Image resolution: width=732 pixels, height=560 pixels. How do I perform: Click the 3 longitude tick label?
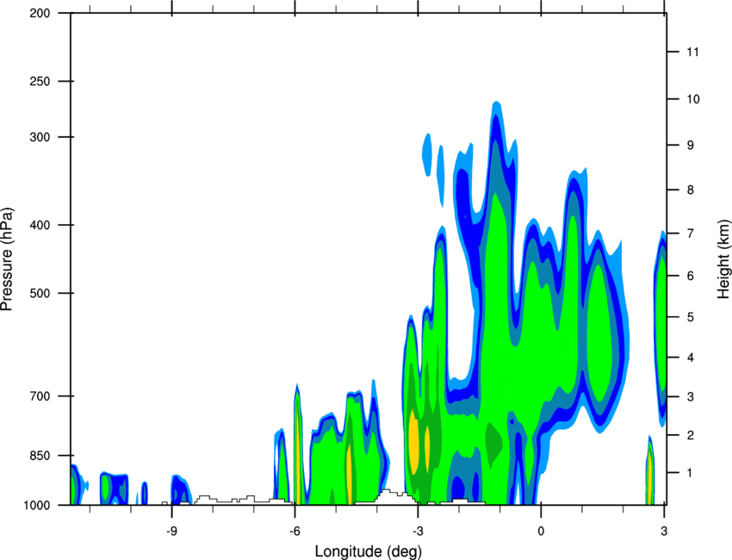tap(664, 531)
